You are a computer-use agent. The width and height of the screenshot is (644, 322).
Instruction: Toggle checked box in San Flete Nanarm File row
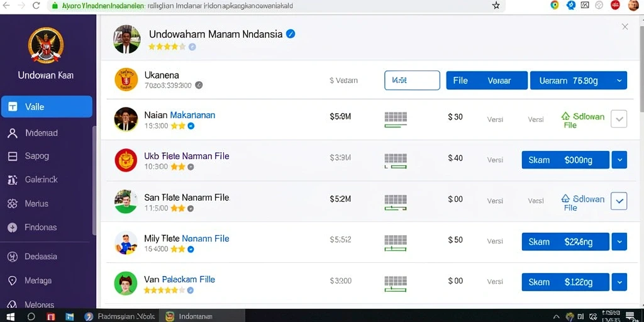pos(619,201)
